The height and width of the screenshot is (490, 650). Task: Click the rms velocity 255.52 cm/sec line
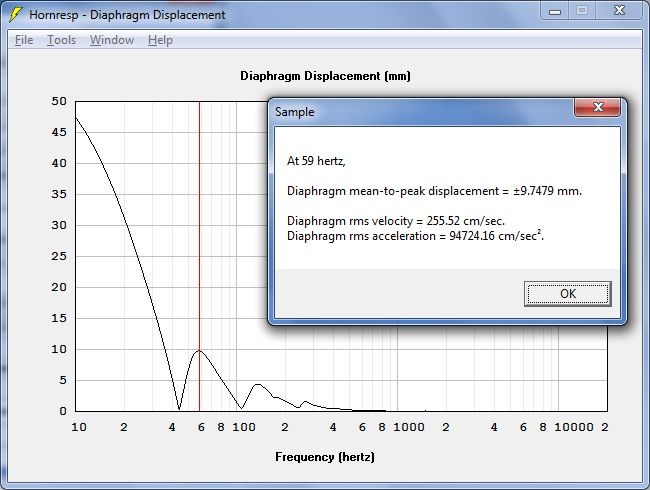point(396,221)
